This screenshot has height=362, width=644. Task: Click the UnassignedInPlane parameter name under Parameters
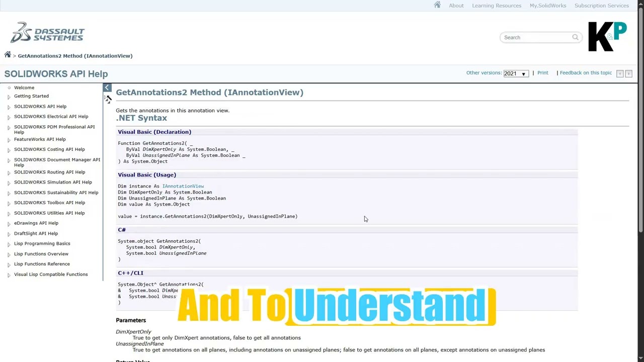tap(140, 344)
